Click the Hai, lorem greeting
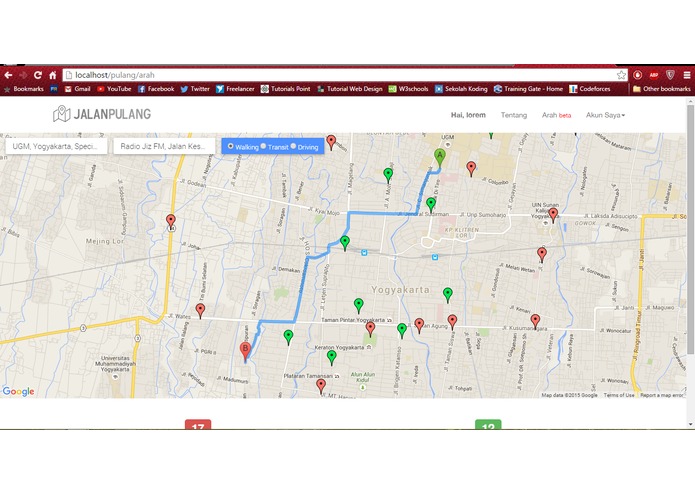695x494 pixels. (468, 115)
